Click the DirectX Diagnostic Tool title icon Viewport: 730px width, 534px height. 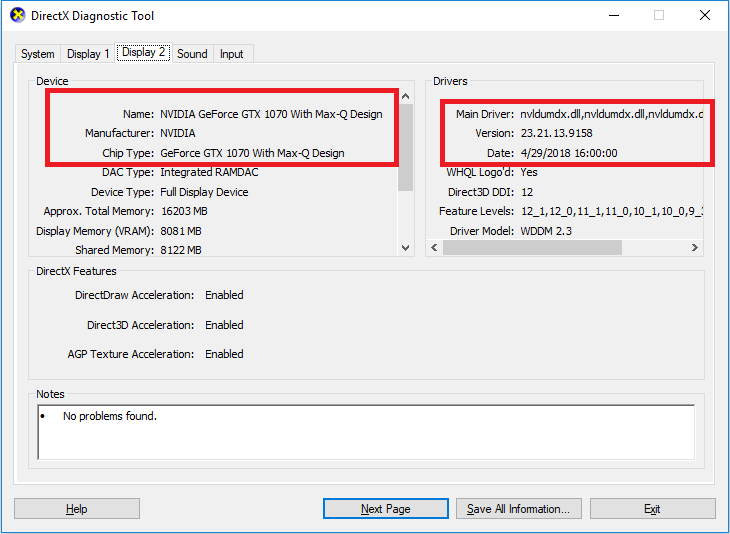coord(17,15)
